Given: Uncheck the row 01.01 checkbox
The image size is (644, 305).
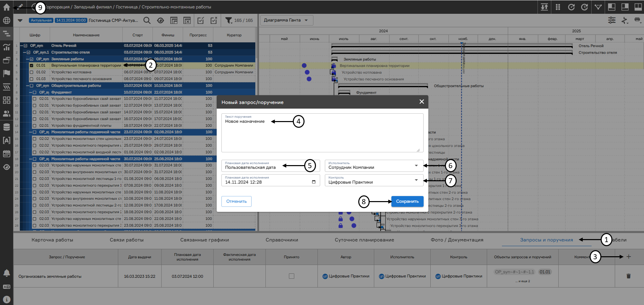Looking at the screenshot, I should coord(32,66).
